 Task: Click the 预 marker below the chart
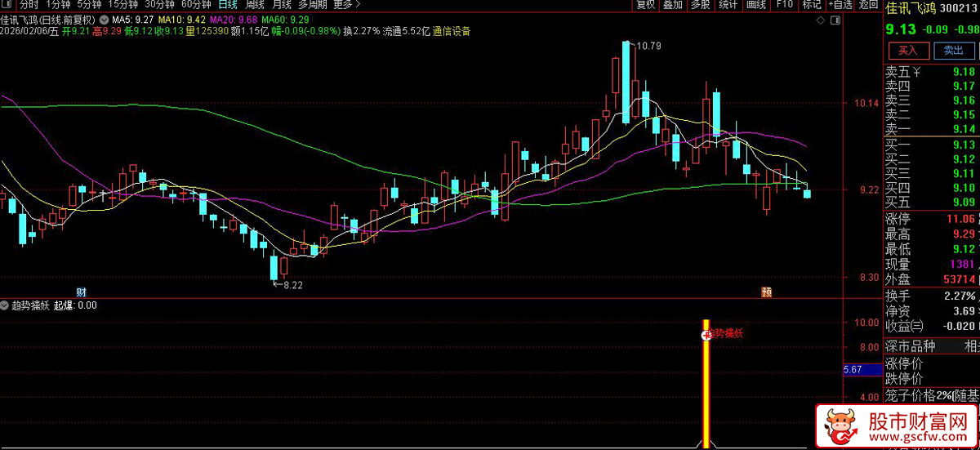[x=766, y=292]
